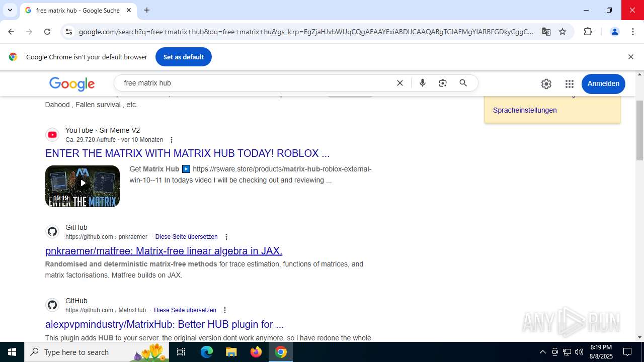Viewport: 644px width, 362px height.
Task: Open more options for pnkraemer result
Action: click(226, 237)
